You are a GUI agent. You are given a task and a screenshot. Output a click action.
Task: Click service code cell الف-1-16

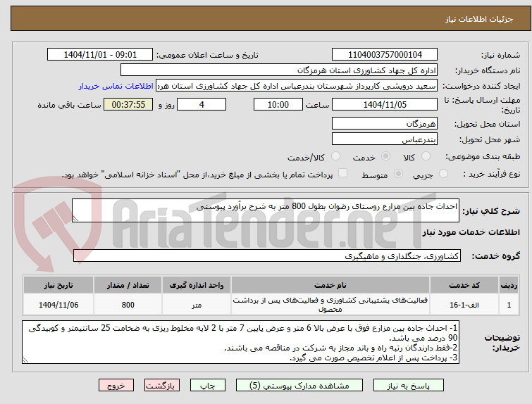(464, 304)
